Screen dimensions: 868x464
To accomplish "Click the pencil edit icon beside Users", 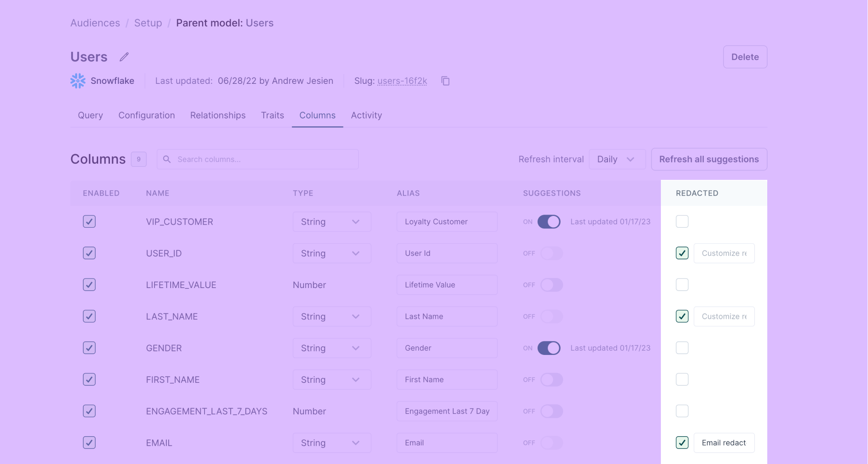I will coord(124,57).
